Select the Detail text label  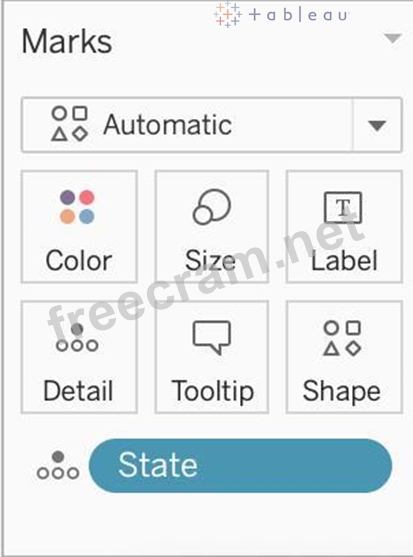(x=78, y=391)
